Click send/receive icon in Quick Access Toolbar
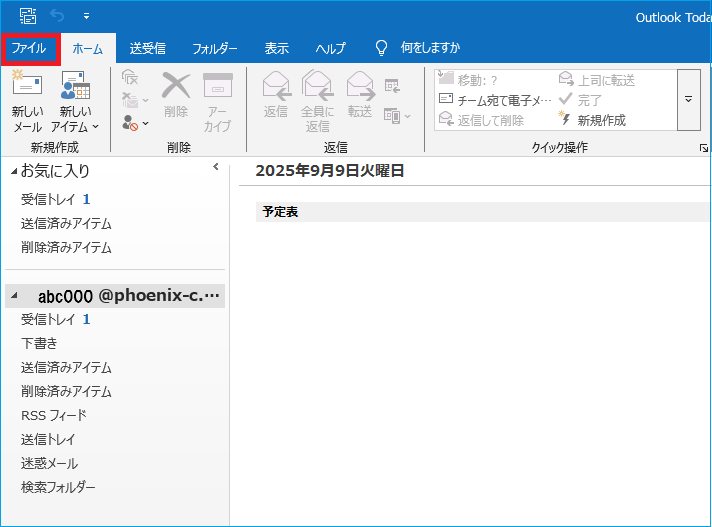The image size is (712, 527). 28,16
